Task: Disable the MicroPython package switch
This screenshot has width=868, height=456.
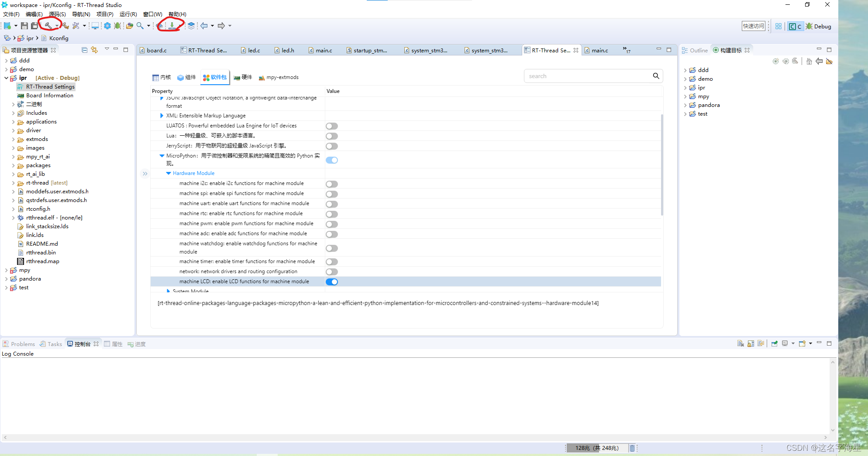Action: pos(332,160)
